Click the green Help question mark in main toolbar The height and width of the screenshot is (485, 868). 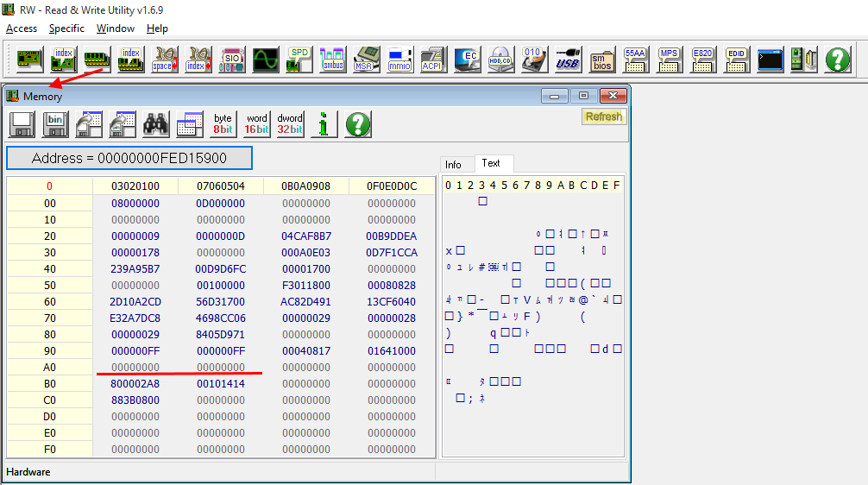838,60
